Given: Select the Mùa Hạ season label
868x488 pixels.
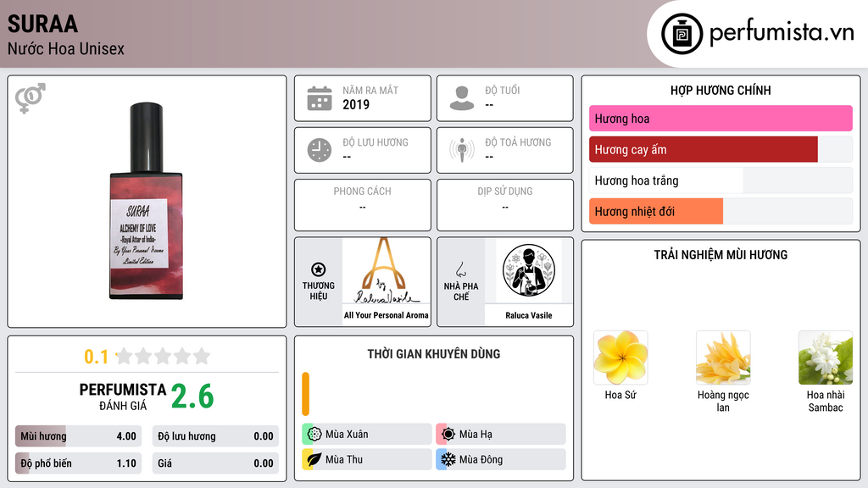Looking at the screenshot, I should click(x=476, y=435).
